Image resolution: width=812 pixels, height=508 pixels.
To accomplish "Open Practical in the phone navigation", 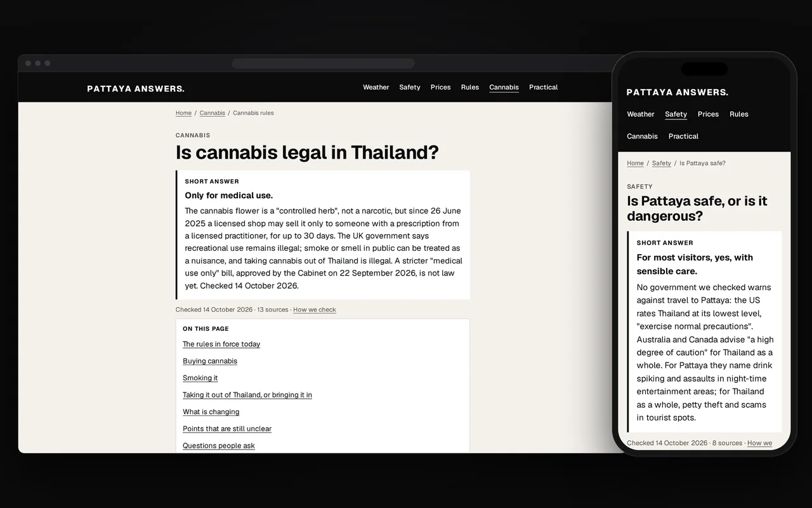I will click(684, 137).
